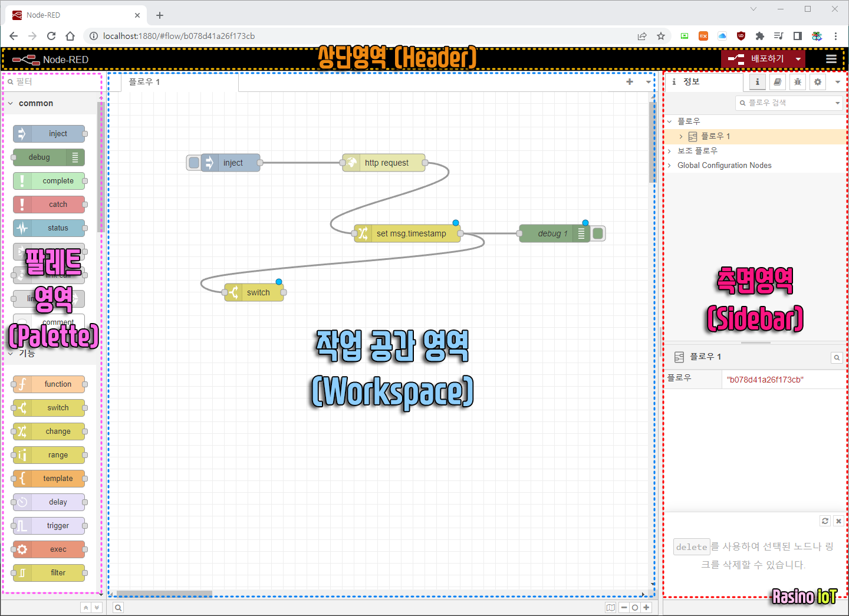The height and width of the screenshot is (616, 849).
Task: Toggle the debug 1 node output button
Action: [598, 233]
